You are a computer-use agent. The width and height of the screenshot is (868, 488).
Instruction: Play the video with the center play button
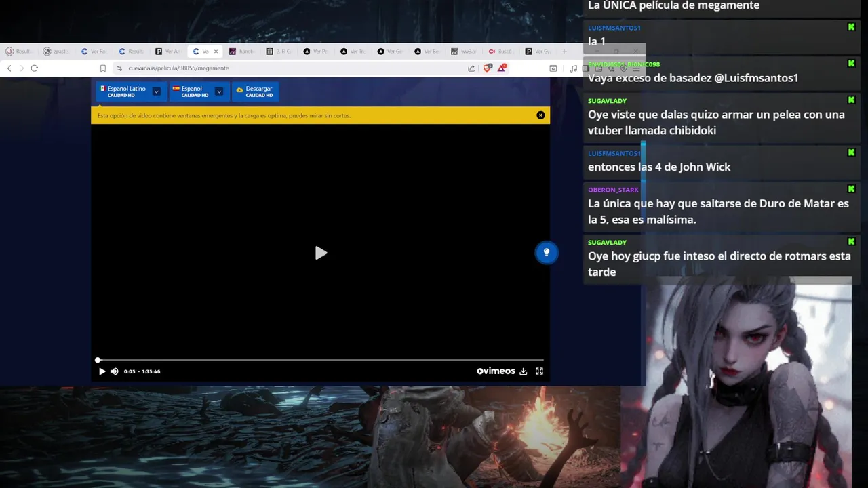[321, 253]
